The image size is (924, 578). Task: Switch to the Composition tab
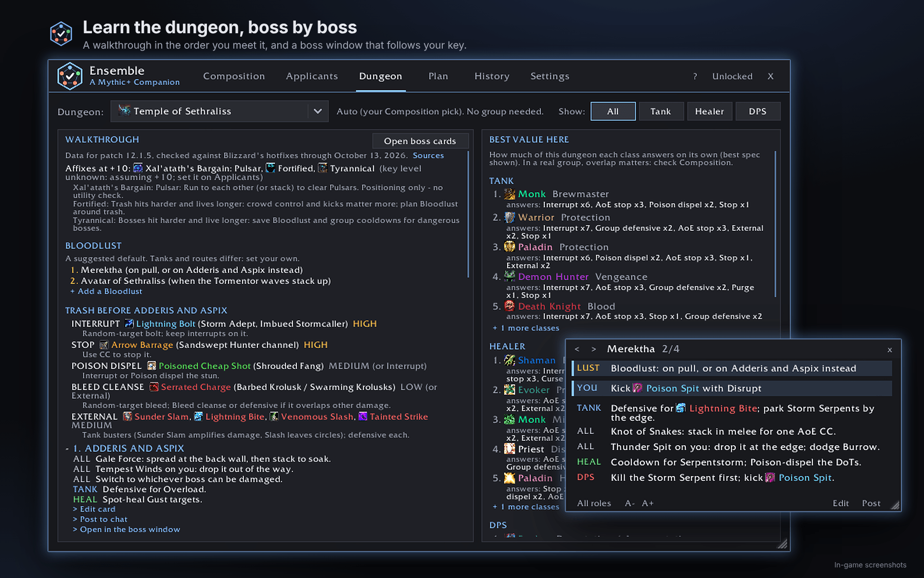pyautogui.click(x=234, y=76)
